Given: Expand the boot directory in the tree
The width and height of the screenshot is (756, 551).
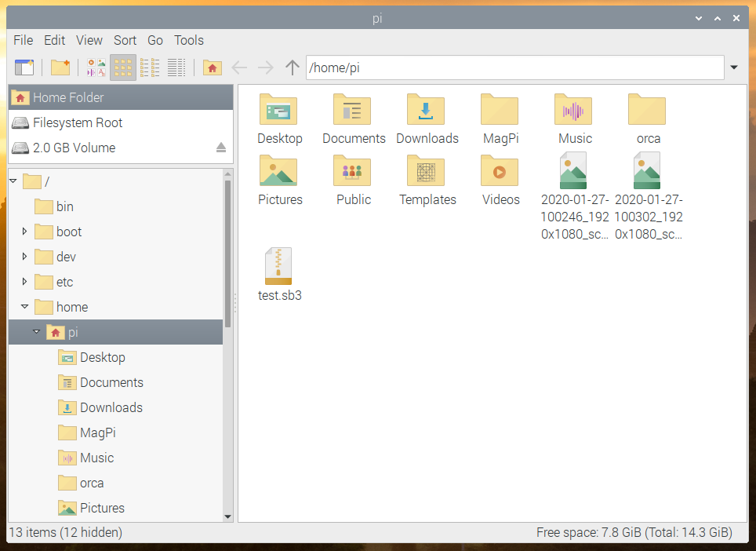Looking at the screenshot, I should coord(23,232).
